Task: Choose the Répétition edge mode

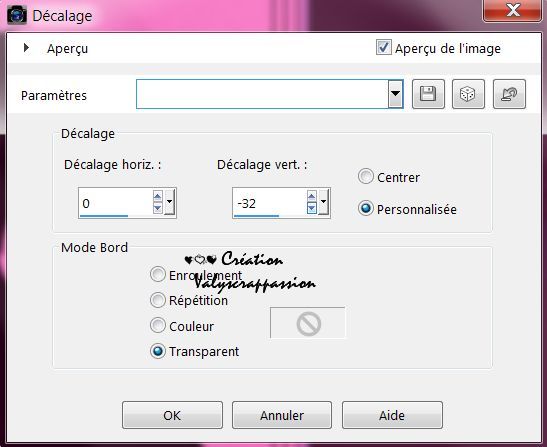Action: tap(158, 300)
